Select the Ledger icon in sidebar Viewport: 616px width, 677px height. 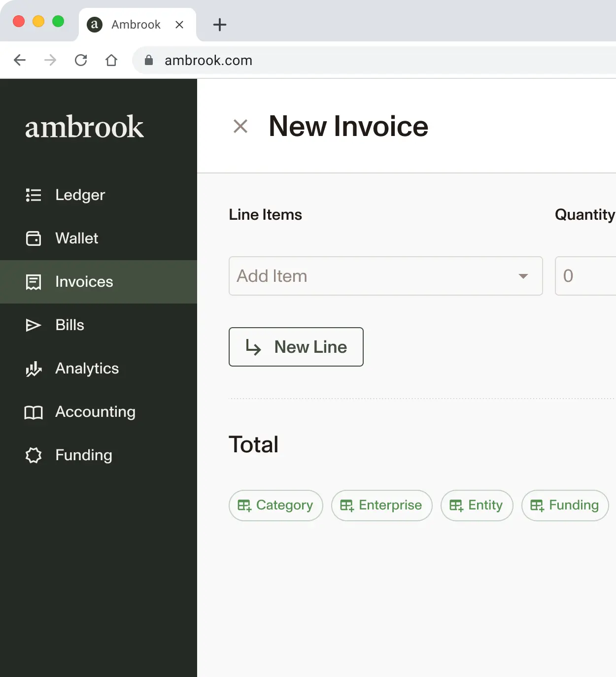point(33,195)
